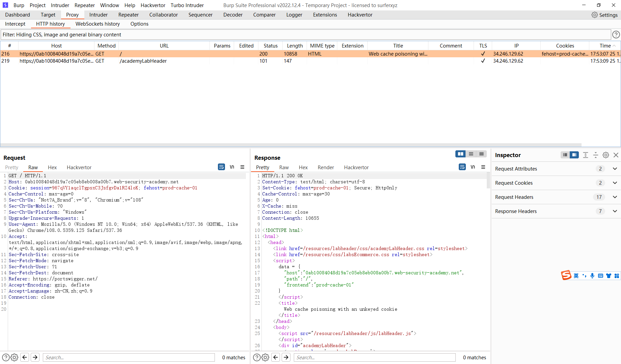The width and height of the screenshot is (621, 364).
Task: Switch to the Decoder tab
Action: [x=233, y=15]
